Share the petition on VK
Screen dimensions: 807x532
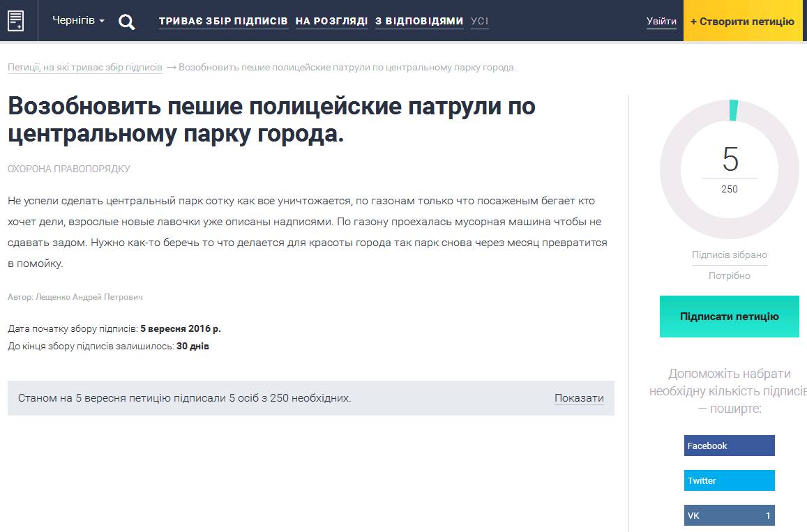pyautogui.click(x=730, y=515)
